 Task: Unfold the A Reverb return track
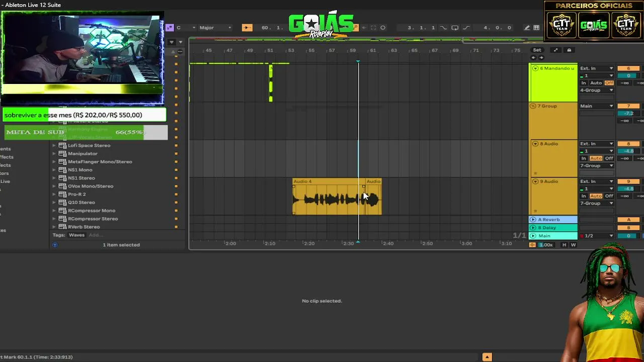click(x=533, y=220)
